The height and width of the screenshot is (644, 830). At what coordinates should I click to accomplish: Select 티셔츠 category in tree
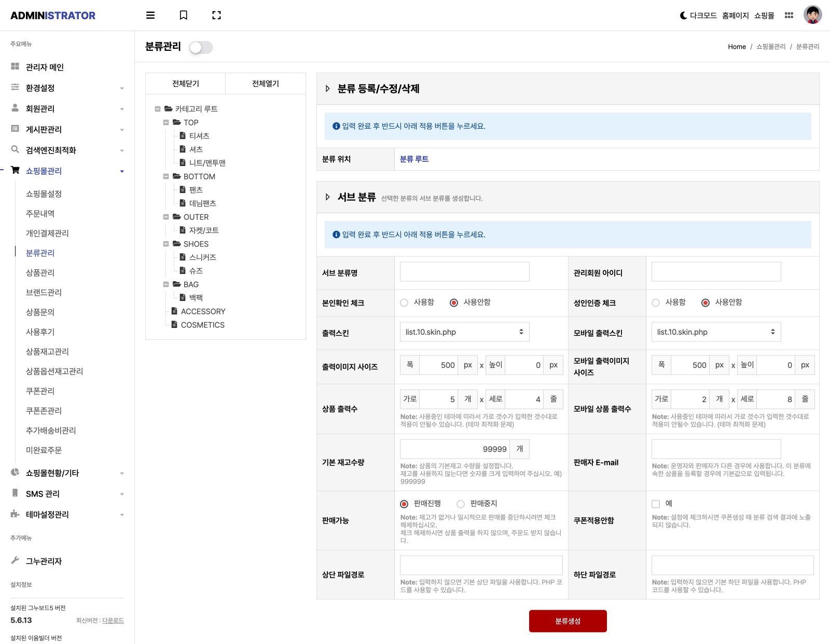(199, 136)
